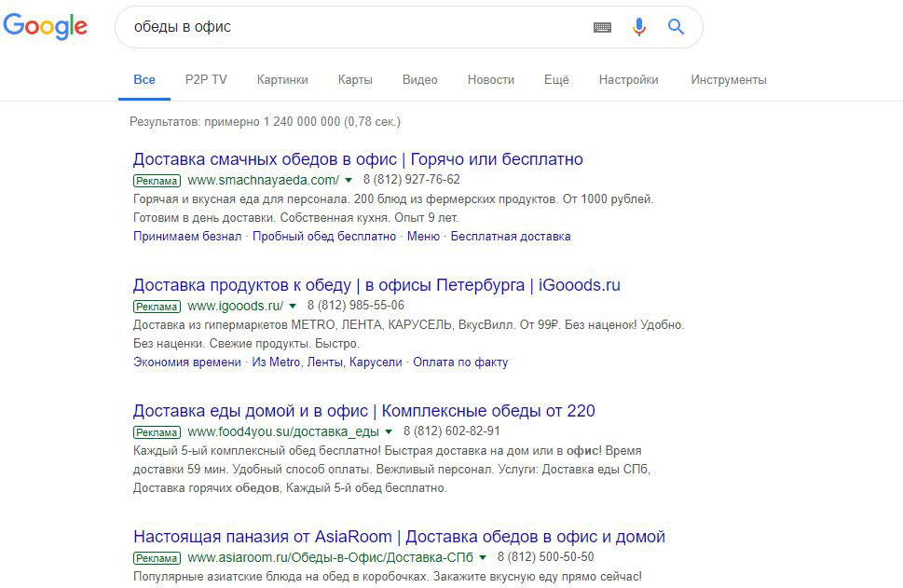Open 'Инструменты' search tools
This screenshot has height=588, width=903.
[729, 80]
